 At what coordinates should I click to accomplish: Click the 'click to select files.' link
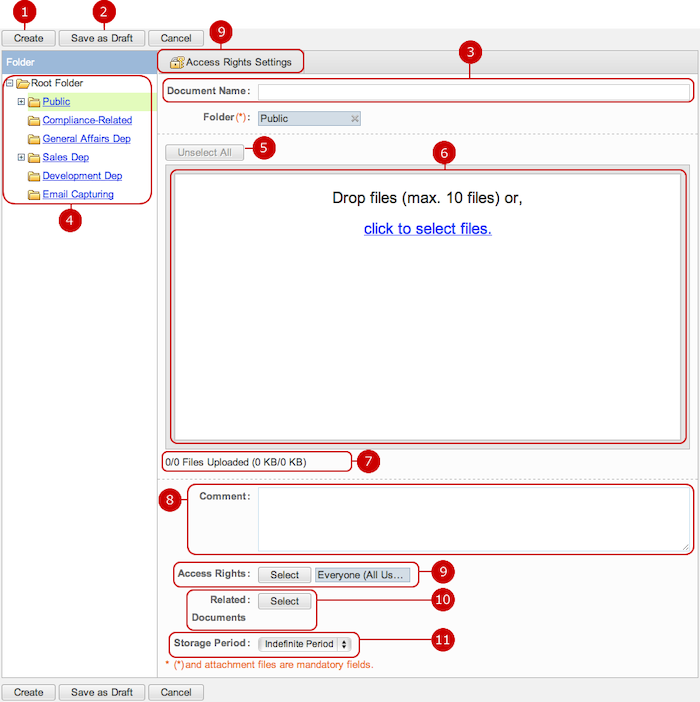[427, 229]
